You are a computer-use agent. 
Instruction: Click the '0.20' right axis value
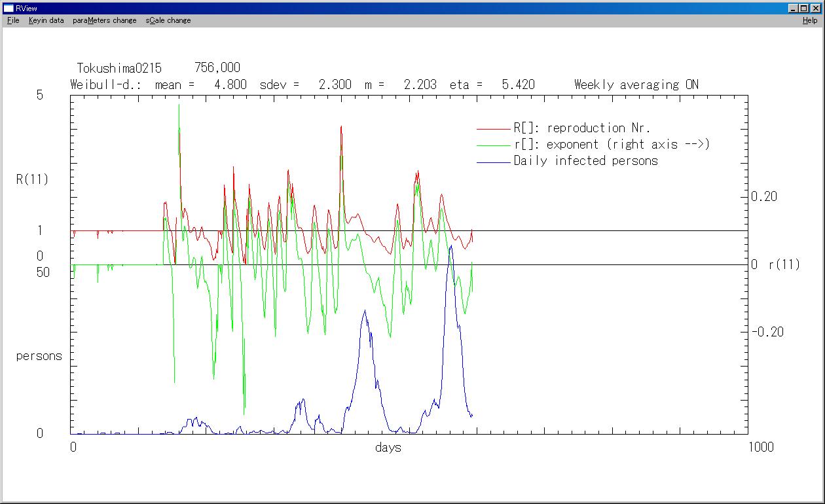[x=764, y=196]
